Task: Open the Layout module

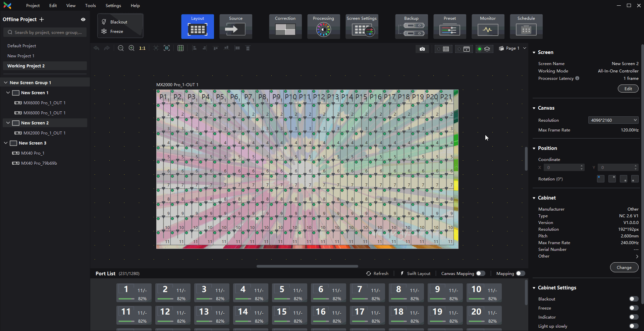Action: coord(197,26)
